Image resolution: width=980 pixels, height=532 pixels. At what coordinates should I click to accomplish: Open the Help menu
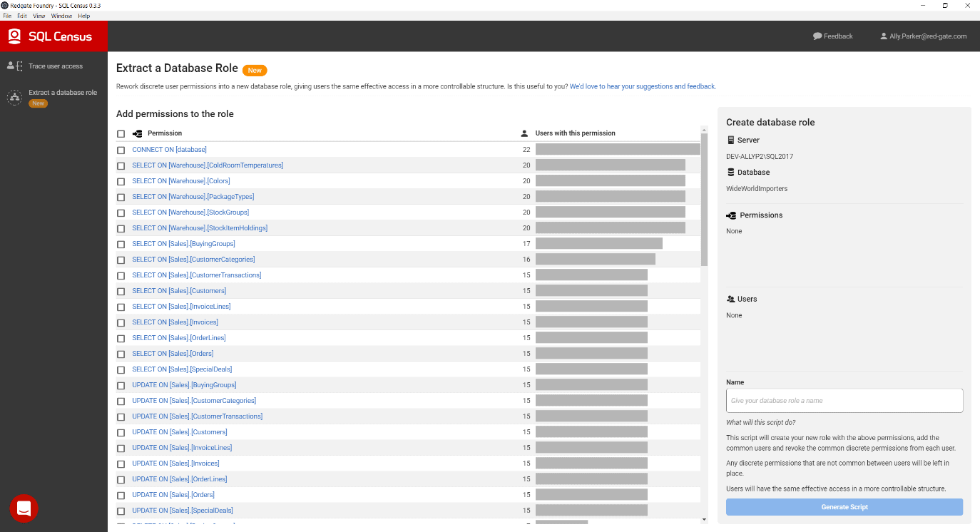[84, 16]
